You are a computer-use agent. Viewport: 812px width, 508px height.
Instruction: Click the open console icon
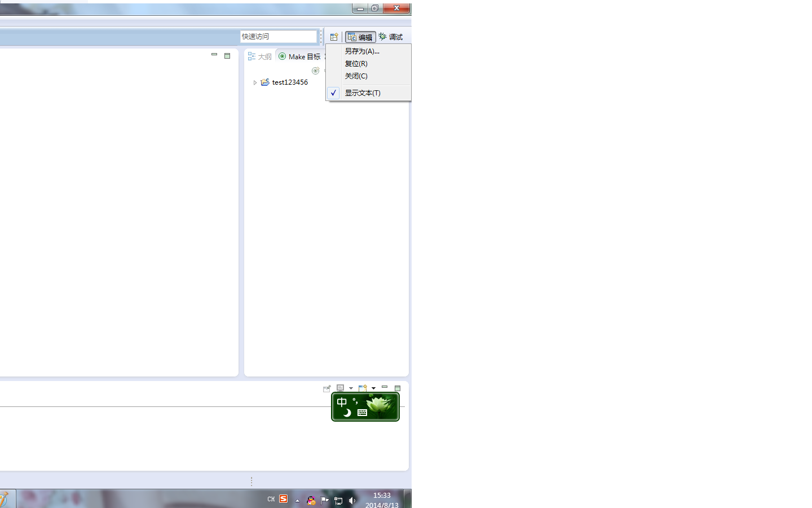point(363,388)
